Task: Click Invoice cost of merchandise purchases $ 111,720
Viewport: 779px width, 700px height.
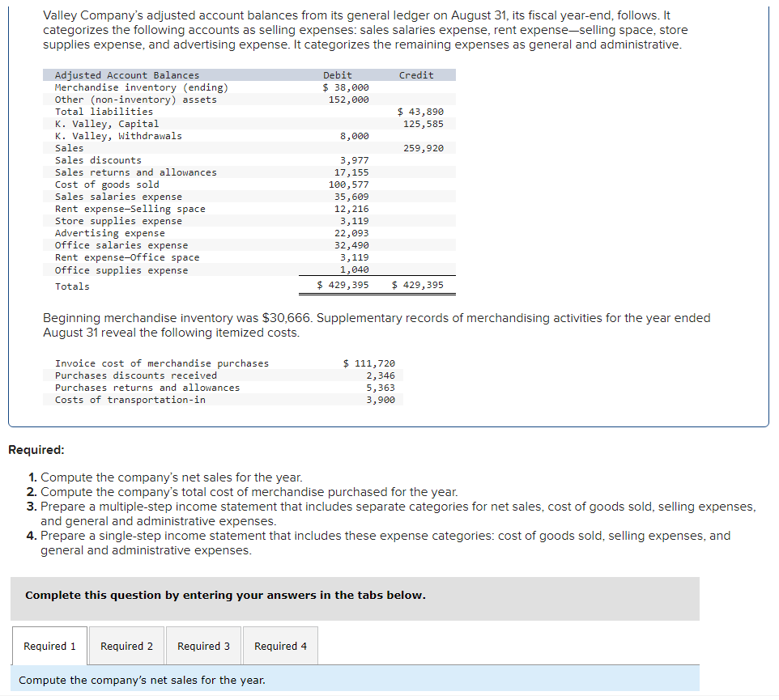Action: (368, 363)
